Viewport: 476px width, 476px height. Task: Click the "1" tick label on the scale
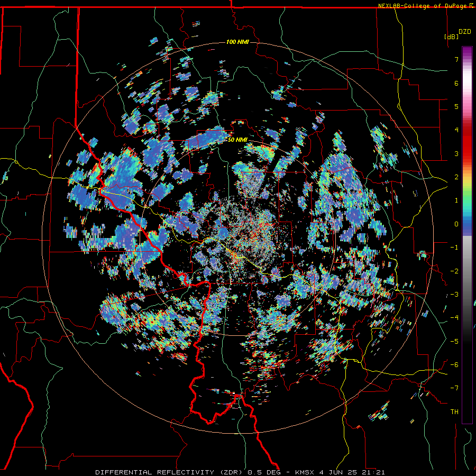pos(456,200)
